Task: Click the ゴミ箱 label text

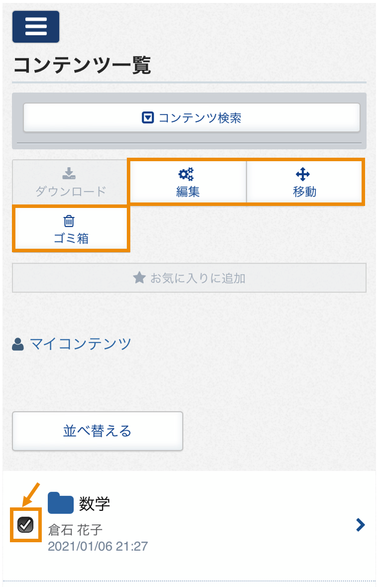Action: pyautogui.click(x=71, y=238)
